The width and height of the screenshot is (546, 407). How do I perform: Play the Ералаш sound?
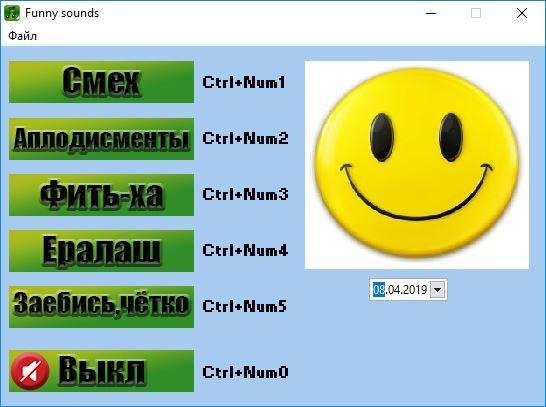pyautogui.click(x=101, y=251)
